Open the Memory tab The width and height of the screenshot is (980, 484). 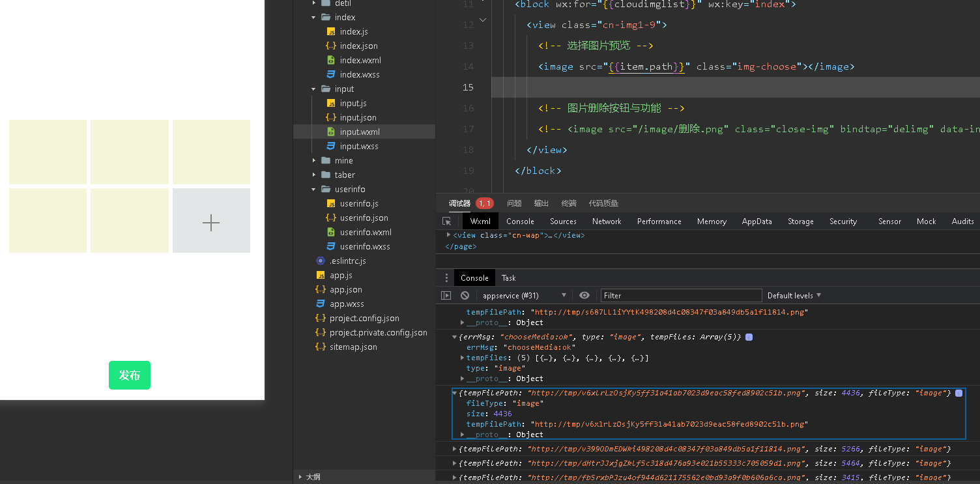(712, 221)
